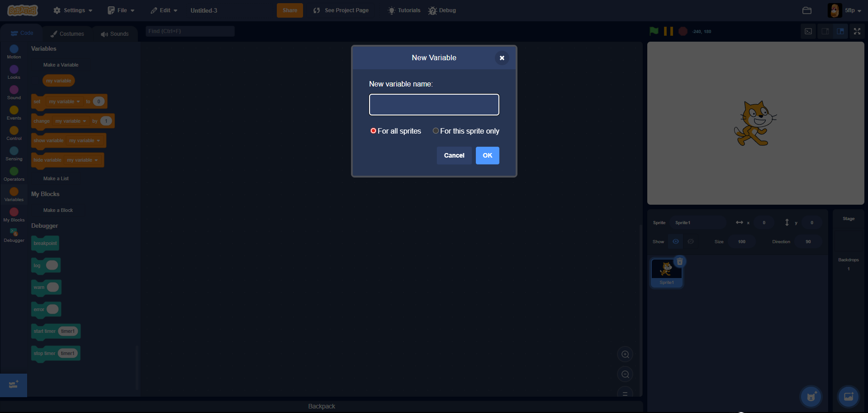
Task: Open the Settings dropdown menu
Action: (x=73, y=10)
